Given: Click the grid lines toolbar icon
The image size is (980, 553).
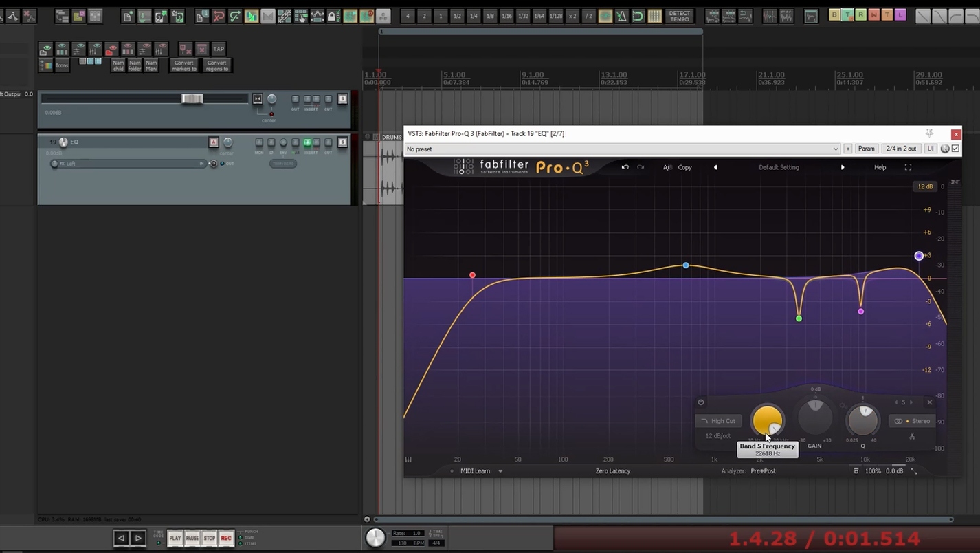Looking at the screenshot, I should [655, 16].
